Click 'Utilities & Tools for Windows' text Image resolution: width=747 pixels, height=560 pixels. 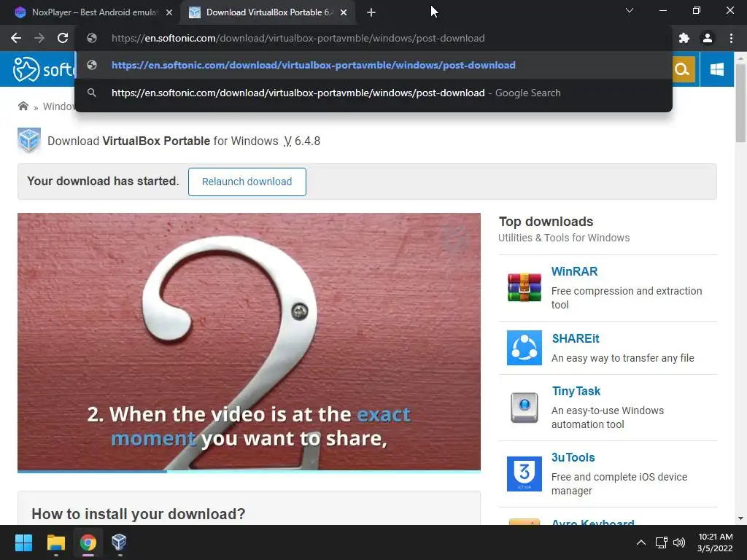coord(564,238)
